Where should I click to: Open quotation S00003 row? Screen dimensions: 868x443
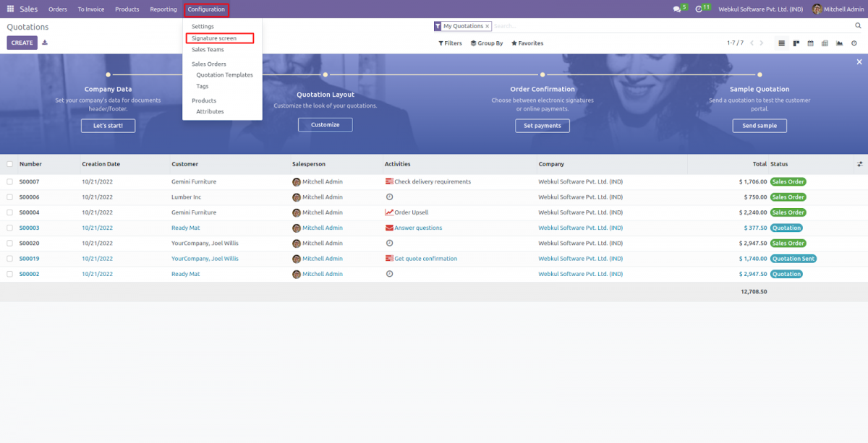coord(434,228)
